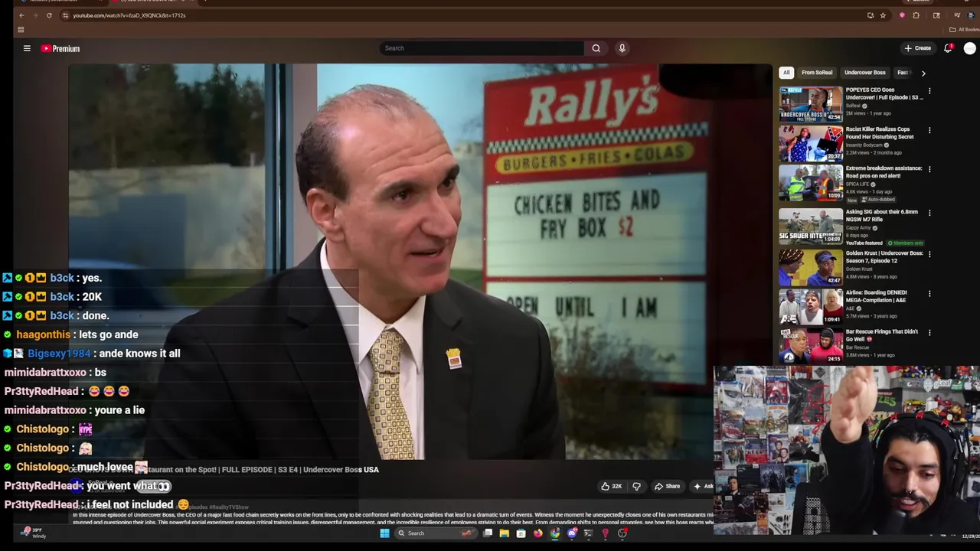The image size is (980, 551).
Task: Open the Windows Start menu
Action: [x=384, y=533]
